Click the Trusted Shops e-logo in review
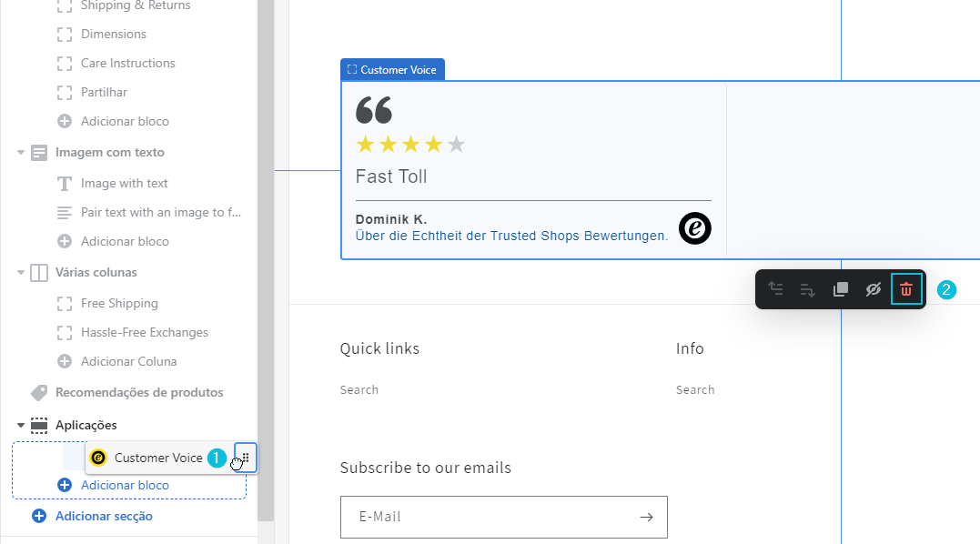 coord(695,228)
